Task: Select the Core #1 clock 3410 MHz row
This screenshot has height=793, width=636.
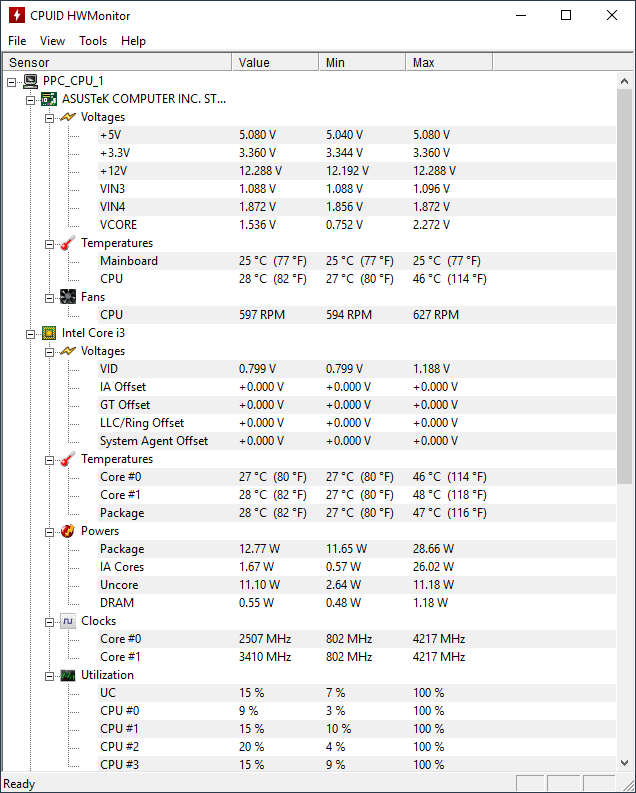Action: (357, 657)
